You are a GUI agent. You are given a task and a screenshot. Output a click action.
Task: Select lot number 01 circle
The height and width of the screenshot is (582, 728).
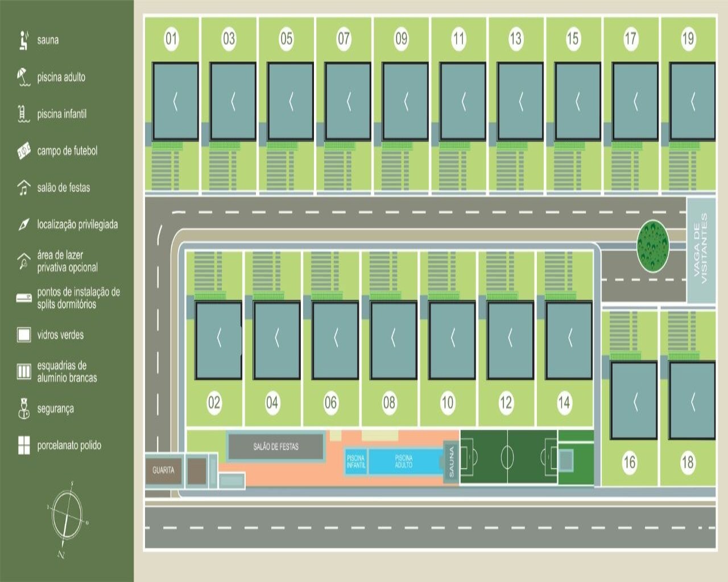[x=171, y=39]
